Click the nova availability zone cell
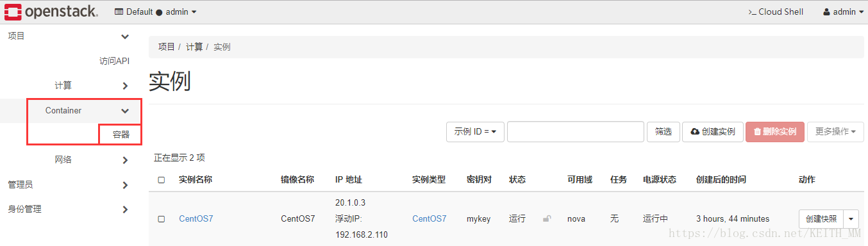868x246 pixels. click(576, 219)
